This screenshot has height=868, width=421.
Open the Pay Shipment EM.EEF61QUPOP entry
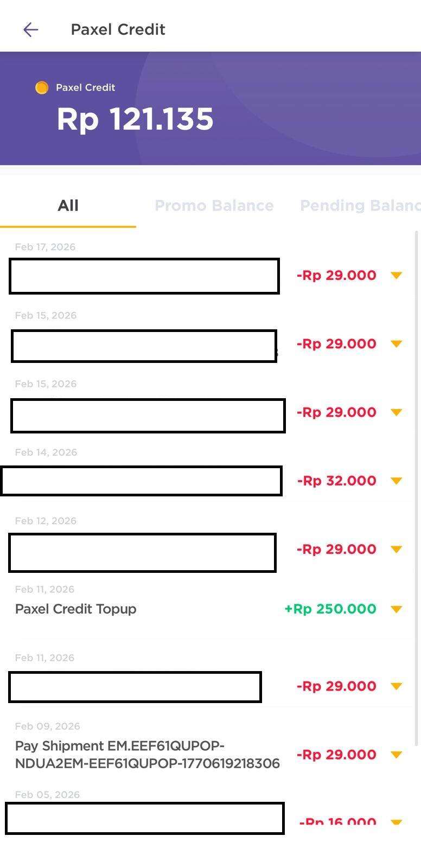point(147,755)
